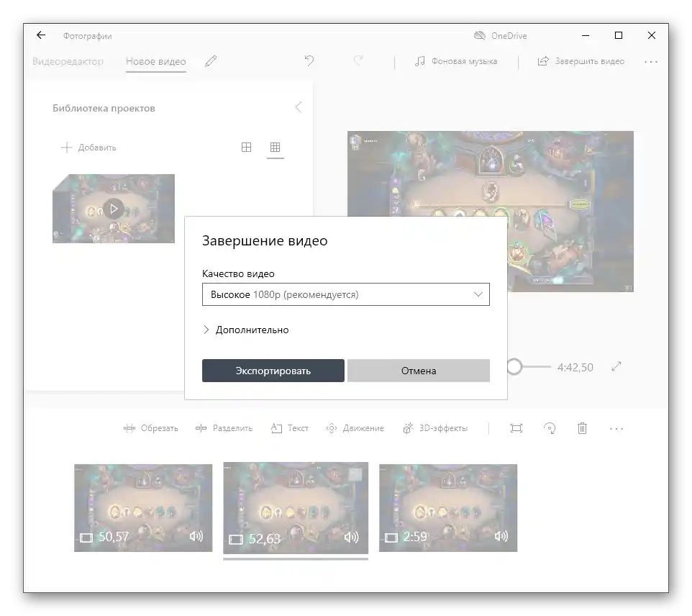Screen dimensions: 692x616
Task: Click the Экспортировать button
Action: [x=273, y=371]
